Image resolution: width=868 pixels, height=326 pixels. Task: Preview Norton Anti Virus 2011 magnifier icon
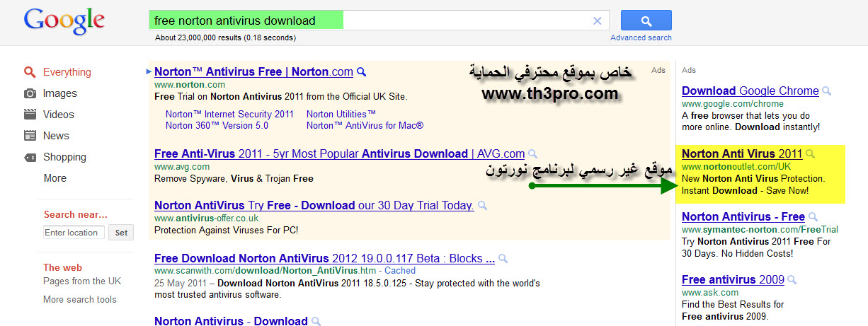coord(811,153)
